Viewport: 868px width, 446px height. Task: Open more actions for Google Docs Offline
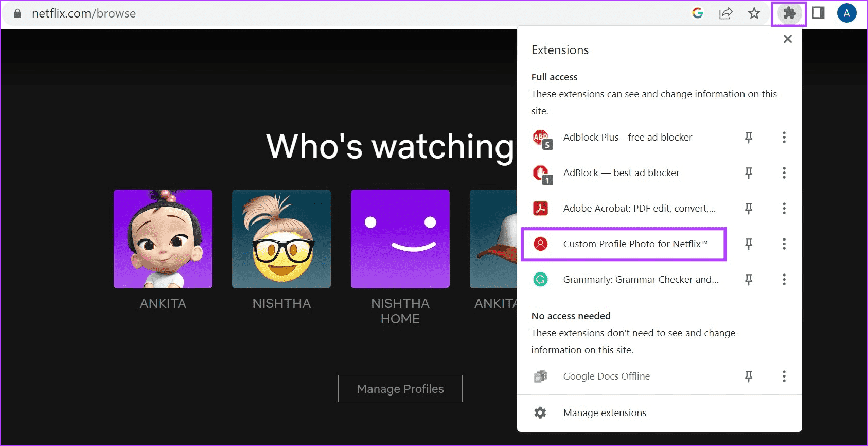point(784,376)
